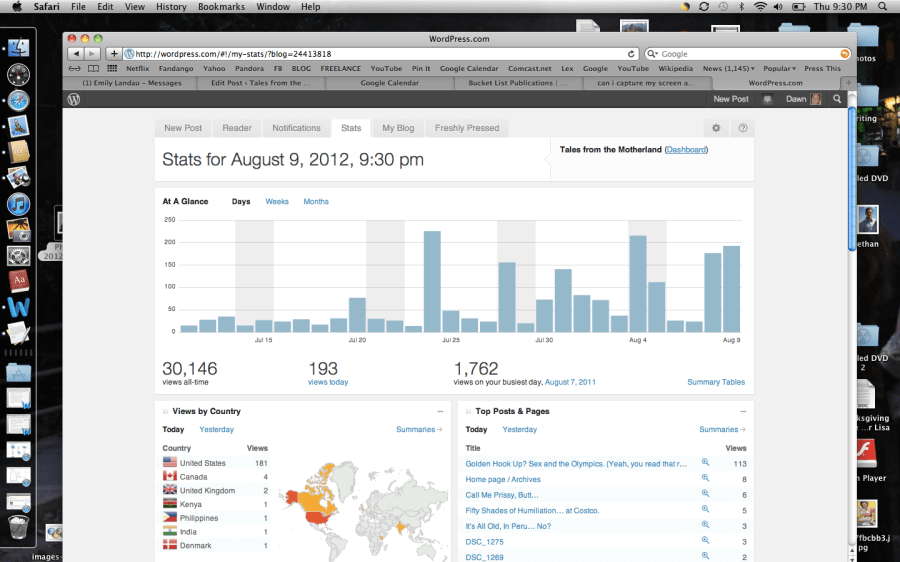Open the Dashboard link
Viewport: 900px width, 562px height.
click(686, 150)
